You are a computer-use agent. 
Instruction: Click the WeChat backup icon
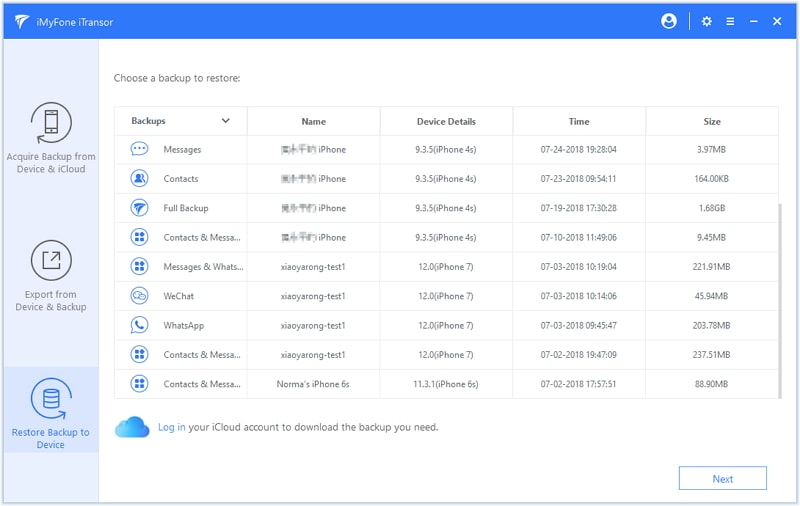point(139,296)
